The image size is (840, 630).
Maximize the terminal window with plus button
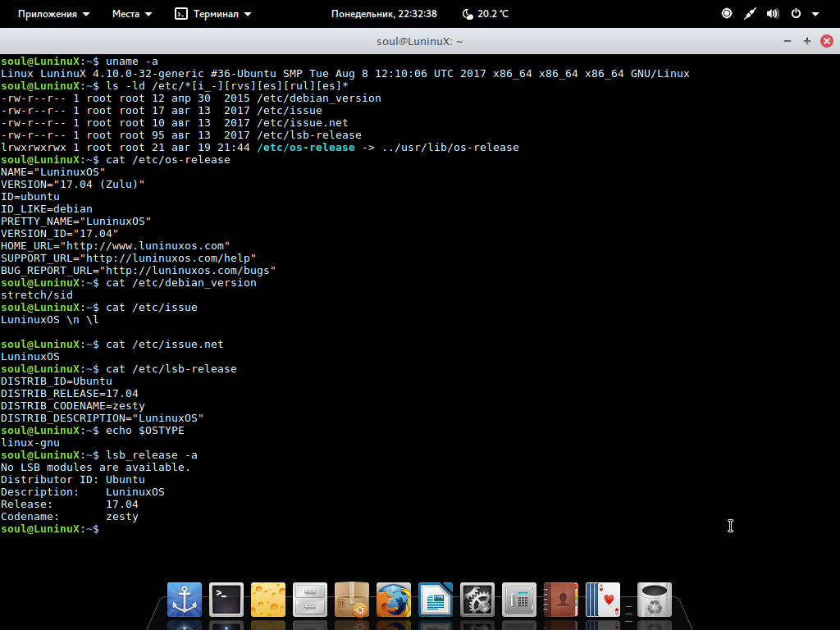coord(807,41)
